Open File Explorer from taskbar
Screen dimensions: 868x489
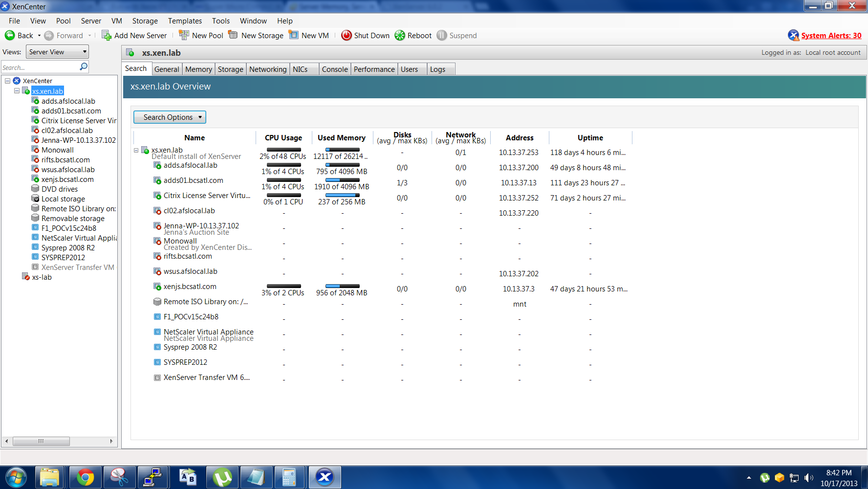[x=49, y=477]
